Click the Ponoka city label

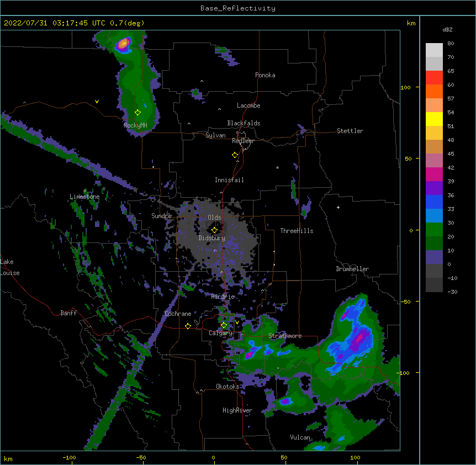click(265, 75)
